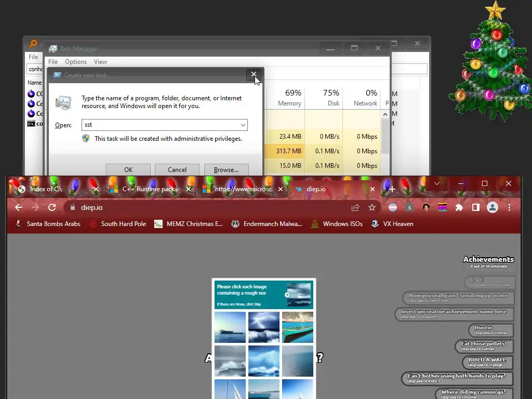Click Cancel in Create new task

(177, 170)
